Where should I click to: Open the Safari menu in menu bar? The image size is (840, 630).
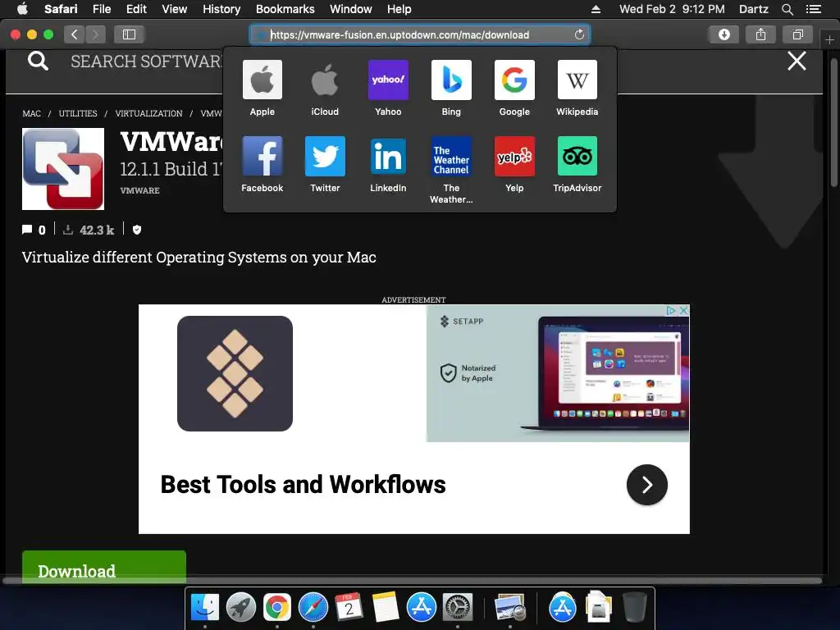pos(61,9)
